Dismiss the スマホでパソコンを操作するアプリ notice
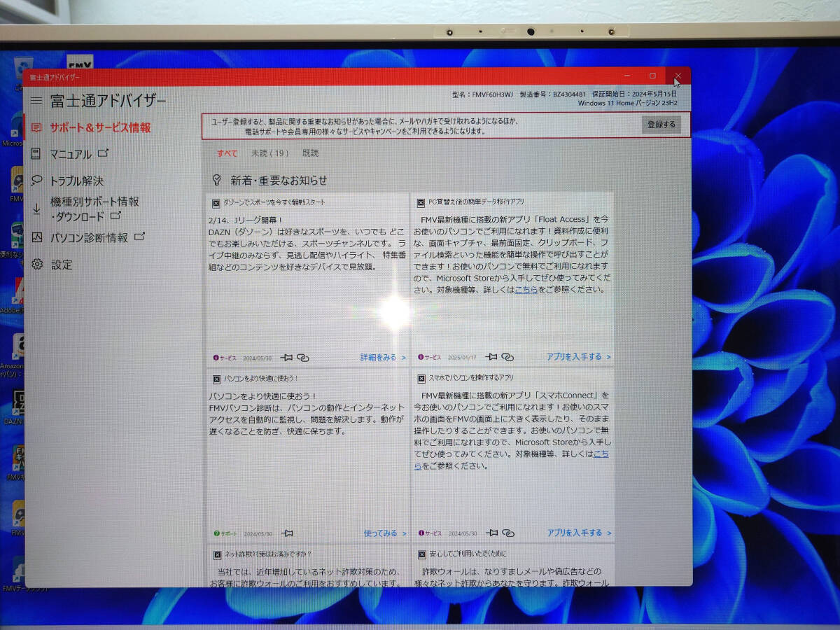 [x=421, y=377]
